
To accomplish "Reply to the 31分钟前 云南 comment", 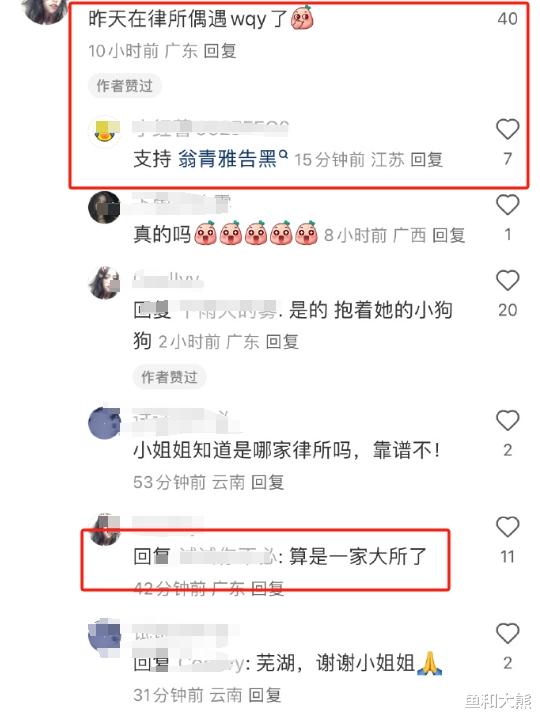I will coord(265,695).
